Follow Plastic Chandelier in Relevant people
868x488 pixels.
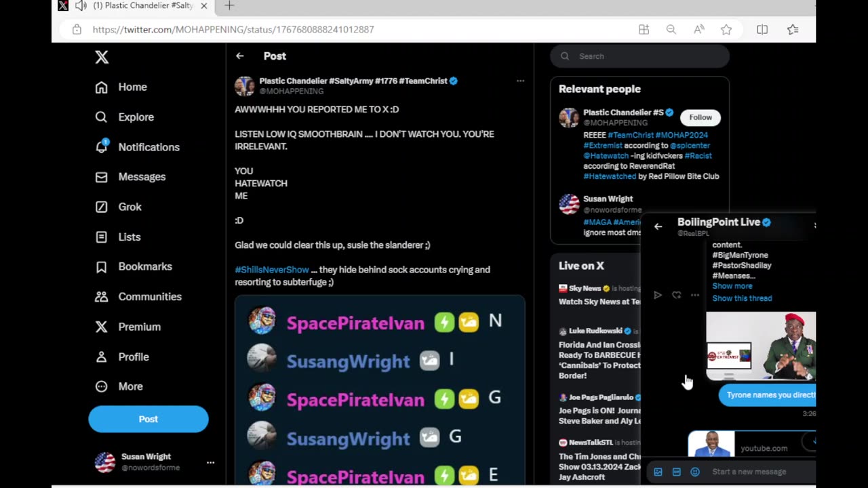click(701, 117)
